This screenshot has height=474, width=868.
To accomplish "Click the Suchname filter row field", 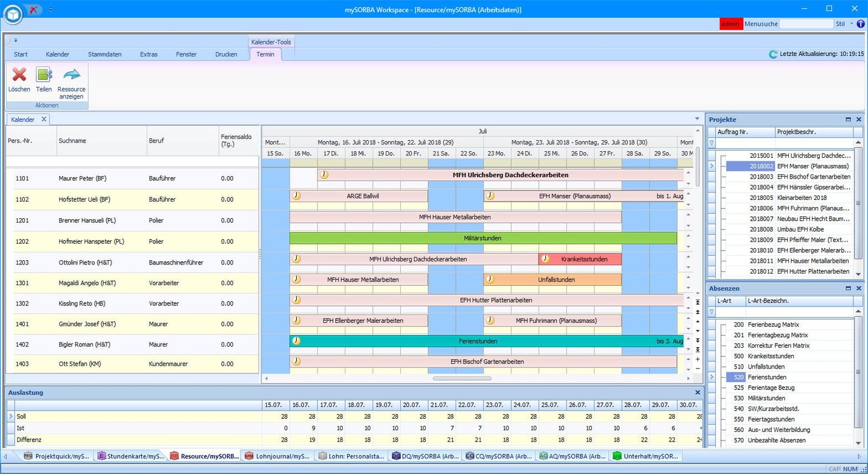I will coord(102,161).
